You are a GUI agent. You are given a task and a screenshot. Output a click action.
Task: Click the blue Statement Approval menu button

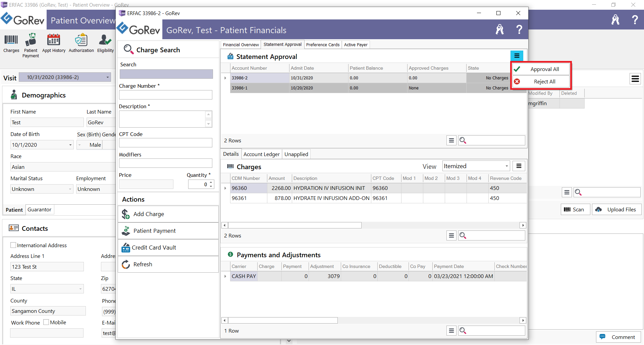coord(517,56)
